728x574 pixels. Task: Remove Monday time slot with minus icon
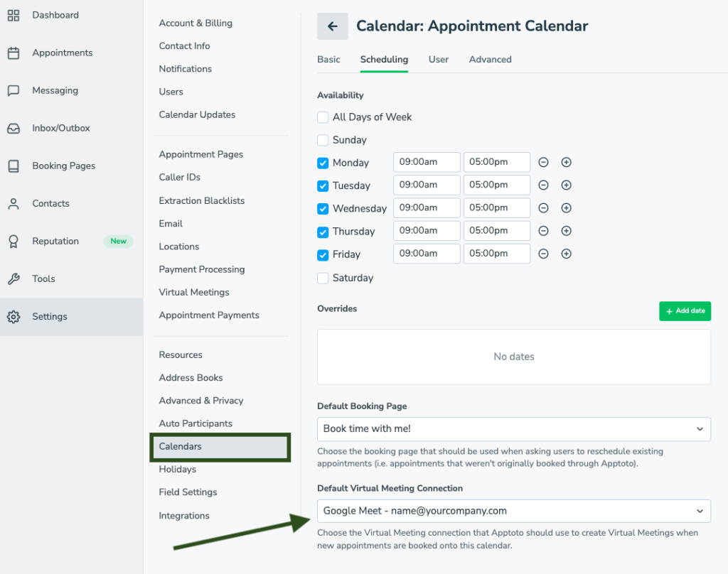tap(543, 162)
